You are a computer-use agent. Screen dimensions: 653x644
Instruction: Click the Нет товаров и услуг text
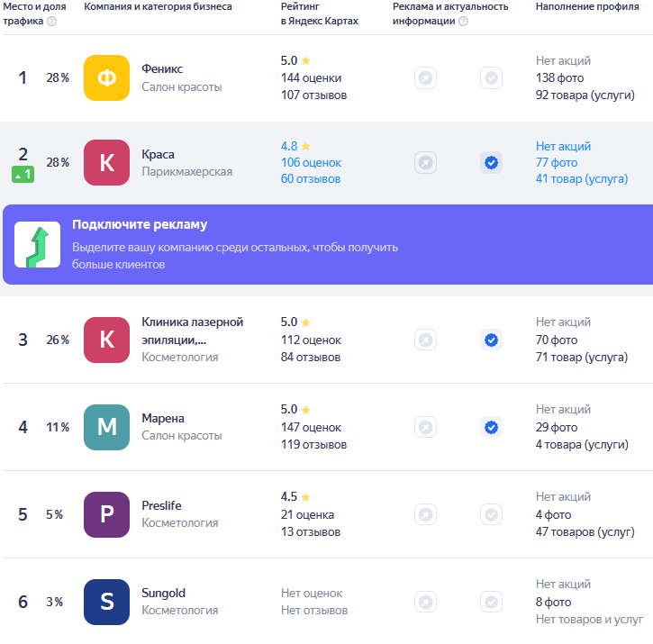click(589, 620)
